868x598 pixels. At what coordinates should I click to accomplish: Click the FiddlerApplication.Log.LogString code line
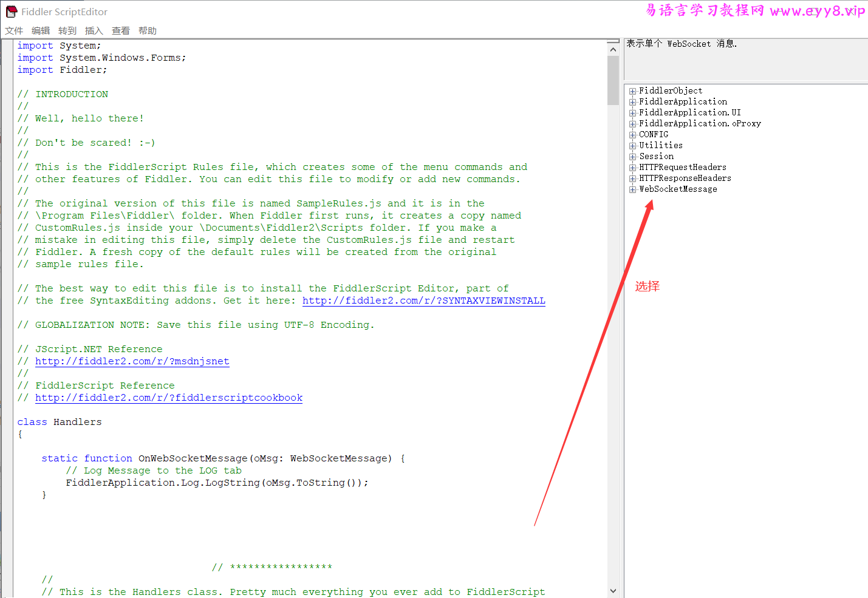click(x=217, y=483)
